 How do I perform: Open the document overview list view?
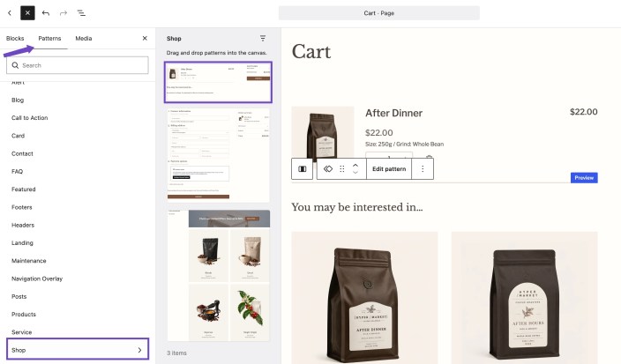point(81,13)
